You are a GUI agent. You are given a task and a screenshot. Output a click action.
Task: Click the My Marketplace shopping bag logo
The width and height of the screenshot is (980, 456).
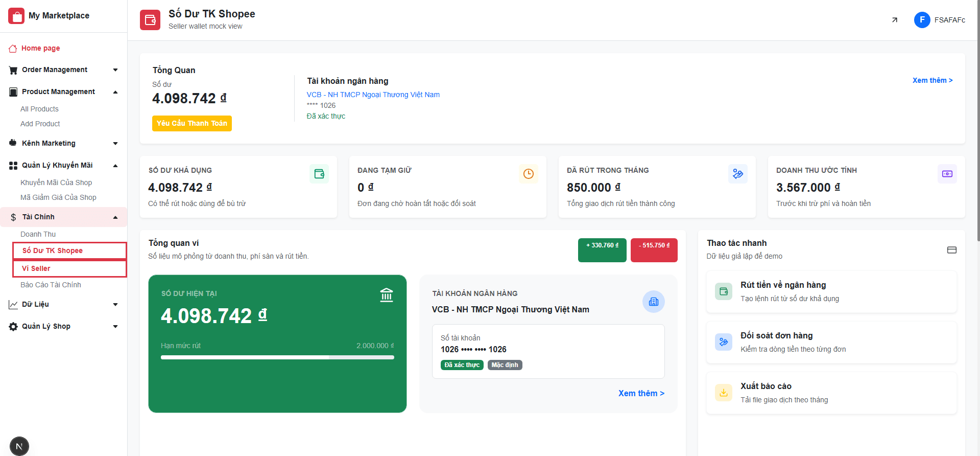[x=16, y=16]
